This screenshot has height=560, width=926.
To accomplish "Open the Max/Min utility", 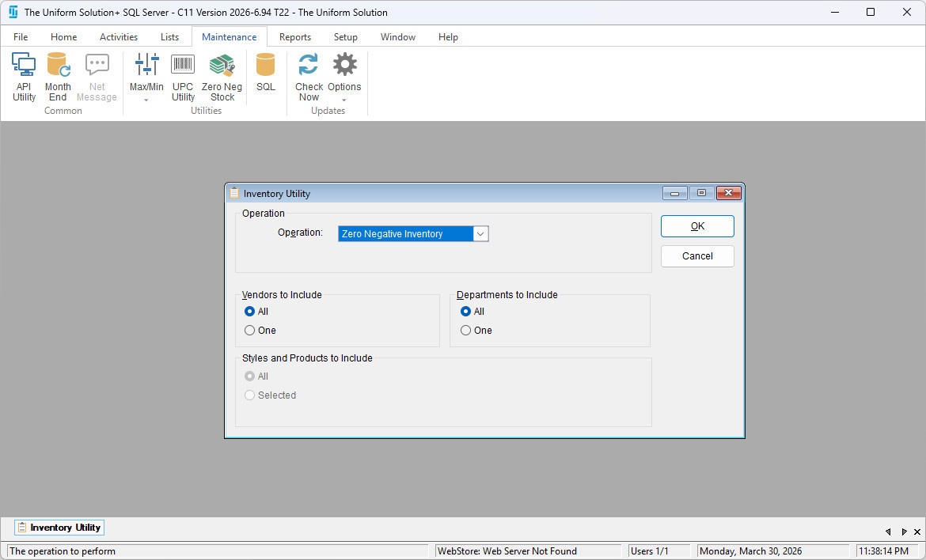I will (146, 73).
